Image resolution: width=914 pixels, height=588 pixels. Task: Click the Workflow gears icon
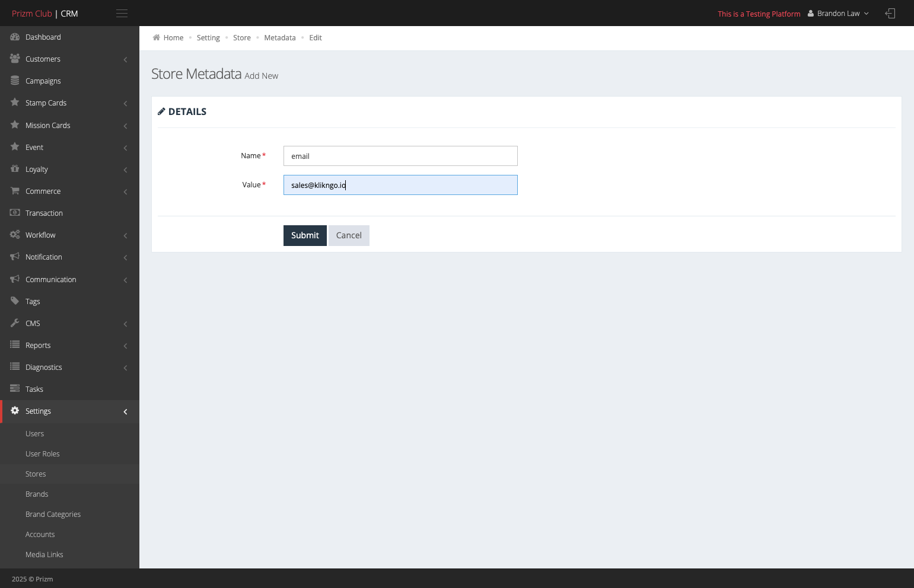tap(15, 235)
